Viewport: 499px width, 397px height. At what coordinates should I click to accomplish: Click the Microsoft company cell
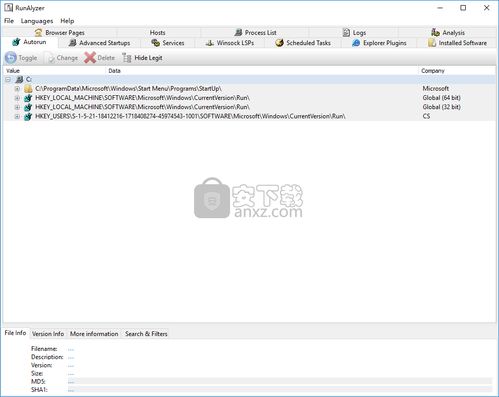pos(436,89)
